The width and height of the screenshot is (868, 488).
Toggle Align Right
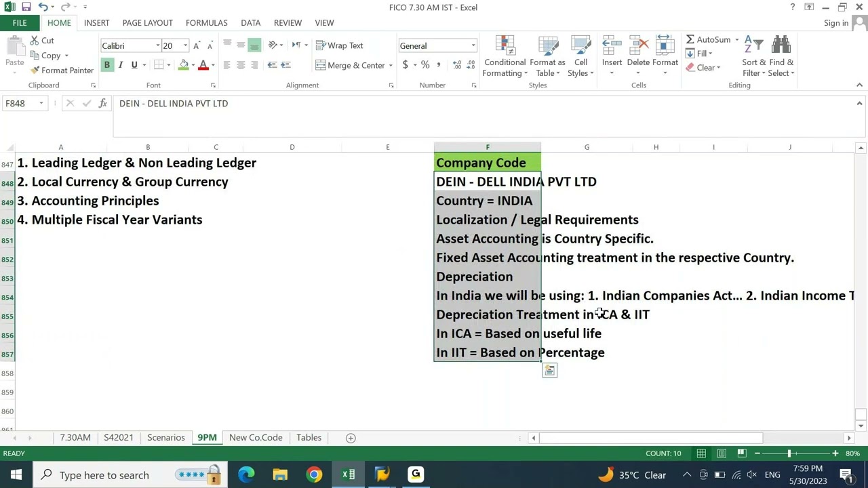pos(254,65)
